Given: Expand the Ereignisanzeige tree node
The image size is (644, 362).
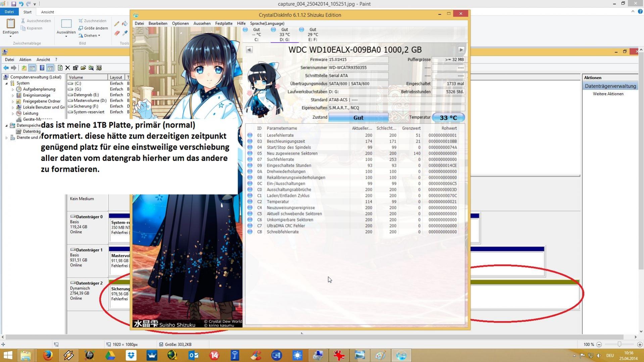Looking at the screenshot, I should click(13, 96).
